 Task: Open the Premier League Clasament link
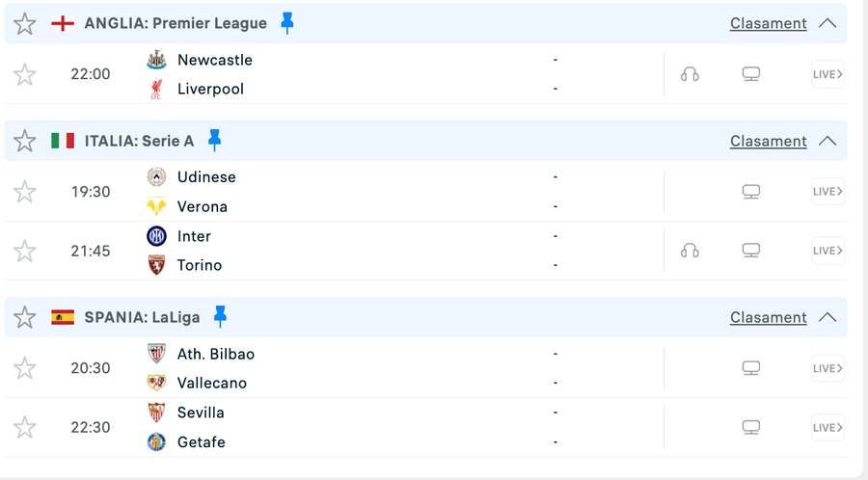coord(768,23)
